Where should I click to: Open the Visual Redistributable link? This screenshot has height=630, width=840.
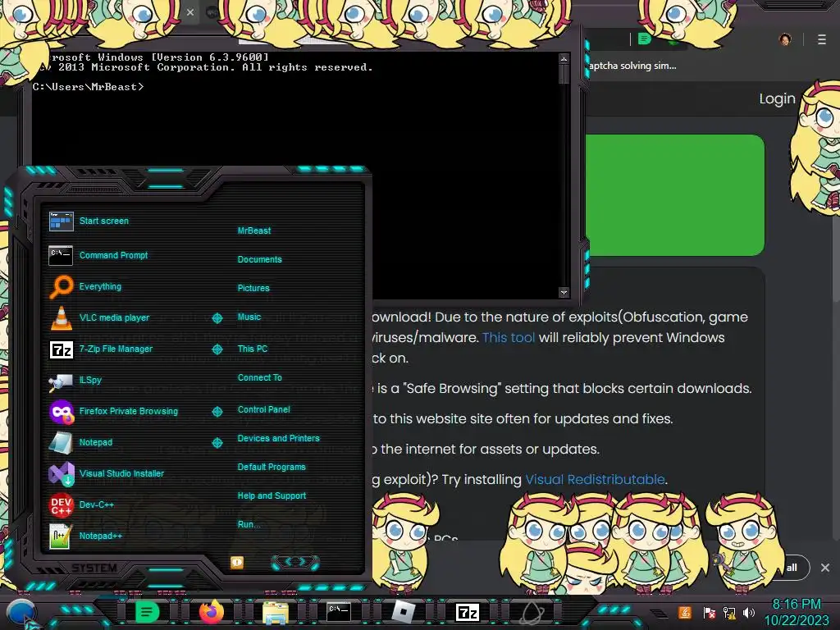595,479
